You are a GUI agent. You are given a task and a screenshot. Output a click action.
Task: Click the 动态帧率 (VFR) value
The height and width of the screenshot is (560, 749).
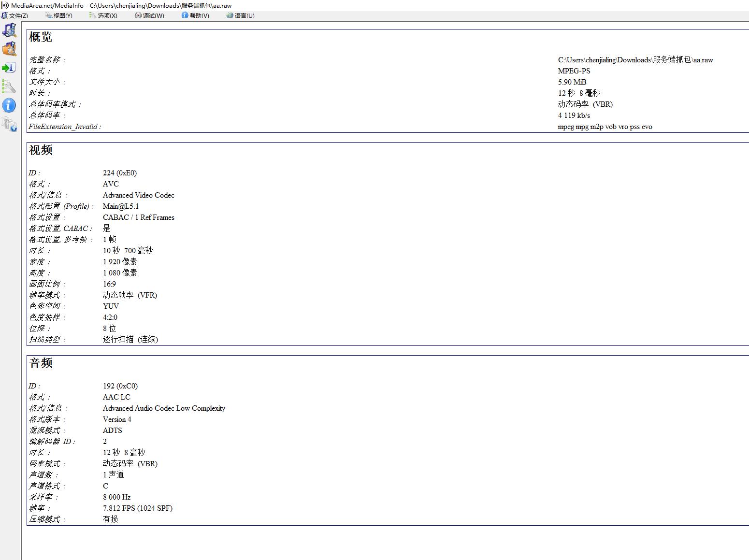pyautogui.click(x=130, y=295)
